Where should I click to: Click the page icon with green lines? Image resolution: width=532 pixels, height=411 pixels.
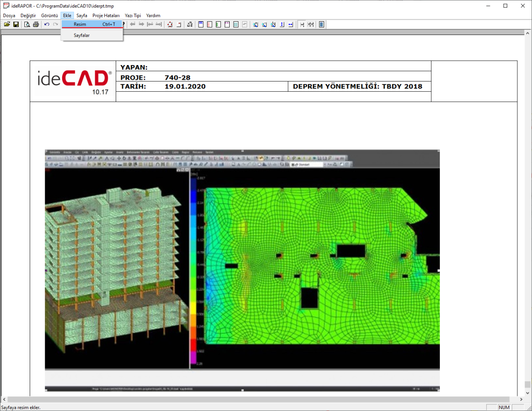218,24
